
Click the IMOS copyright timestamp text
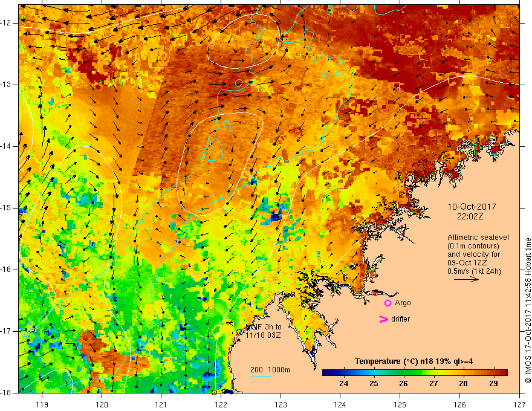click(528, 310)
